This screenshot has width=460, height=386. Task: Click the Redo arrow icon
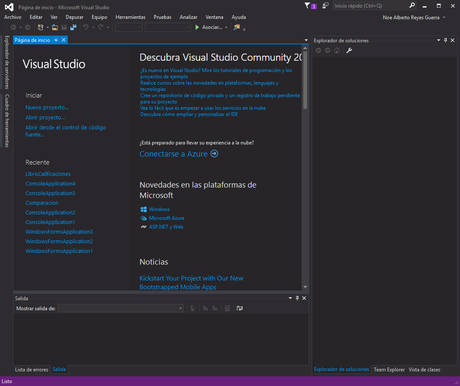[101, 27]
